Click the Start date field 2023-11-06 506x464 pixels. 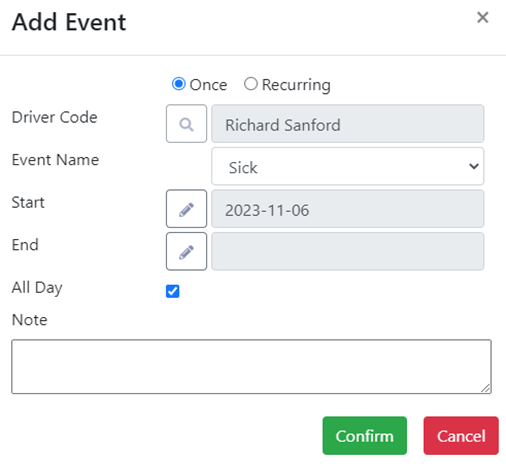pos(348,209)
